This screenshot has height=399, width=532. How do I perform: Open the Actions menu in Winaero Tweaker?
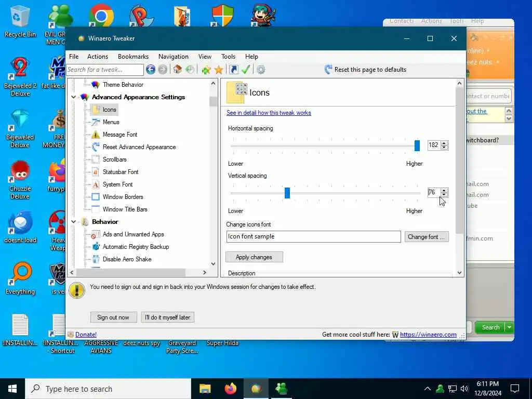tap(98, 57)
